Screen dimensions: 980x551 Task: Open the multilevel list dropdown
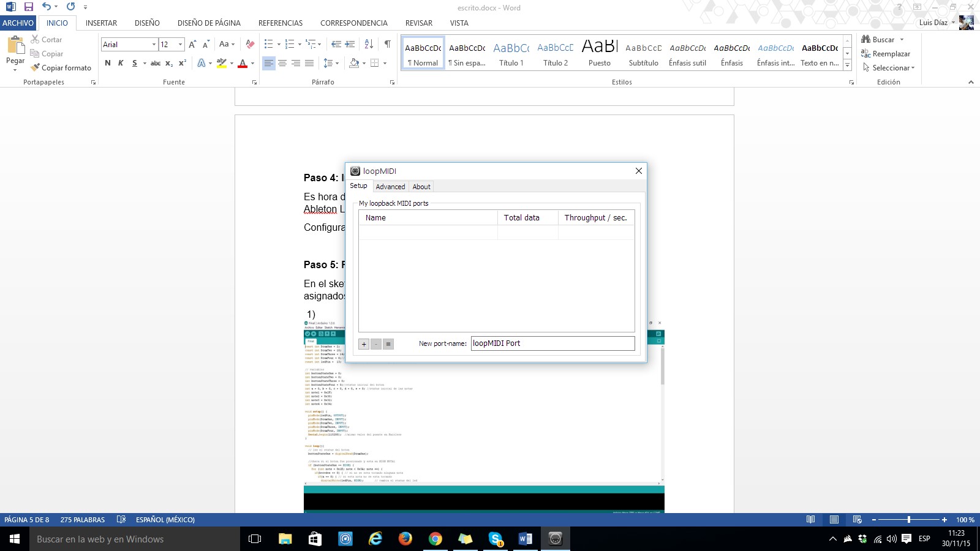point(318,44)
